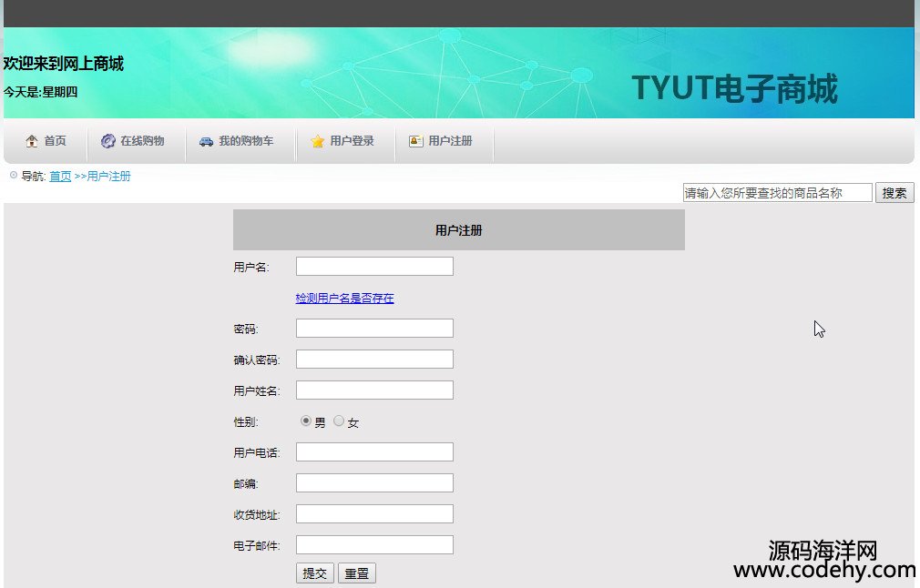Click the swirl icon beside 在线购物
920x588 pixels.
pyautogui.click(x=108, y=141)
